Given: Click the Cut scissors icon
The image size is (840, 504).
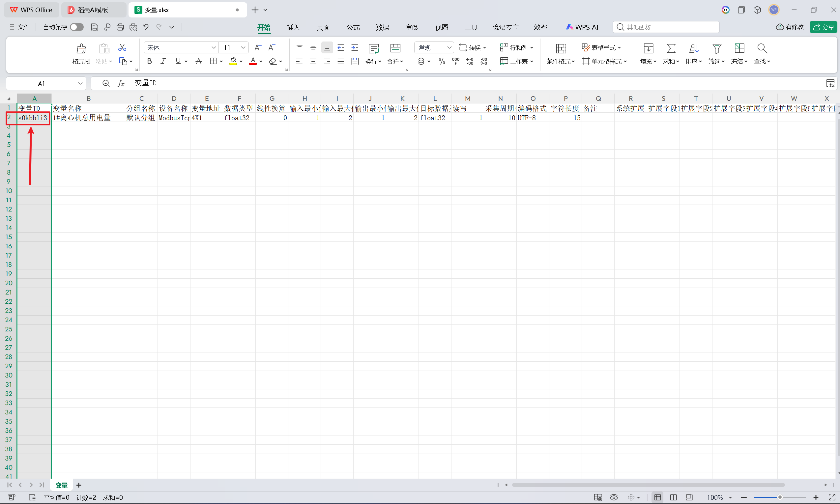Looking at the screenshot, I should click(122, 47).
